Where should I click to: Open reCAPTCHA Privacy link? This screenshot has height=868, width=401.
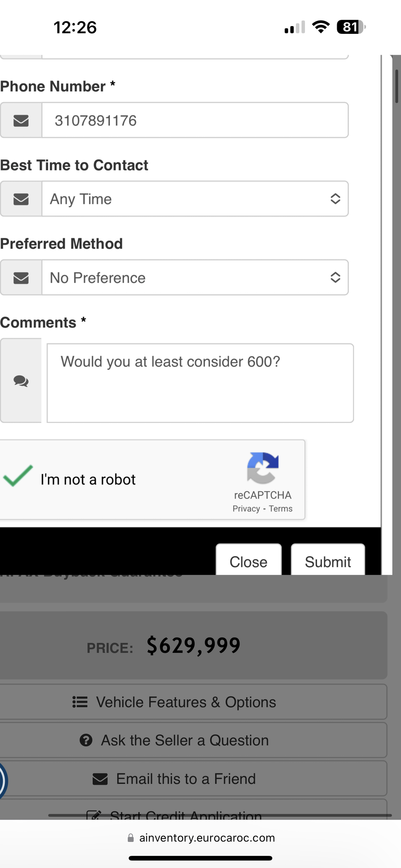(246, 509)
